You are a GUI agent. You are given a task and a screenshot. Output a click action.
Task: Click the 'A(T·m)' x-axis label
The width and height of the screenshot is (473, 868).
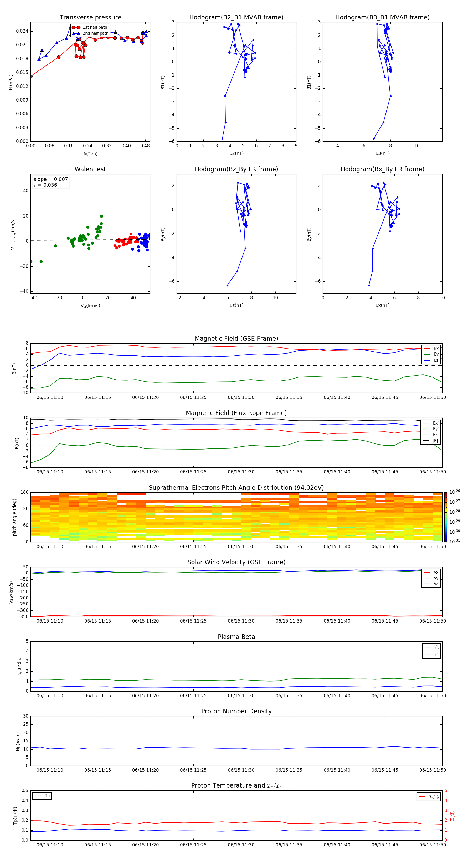(x=90, y=154)
